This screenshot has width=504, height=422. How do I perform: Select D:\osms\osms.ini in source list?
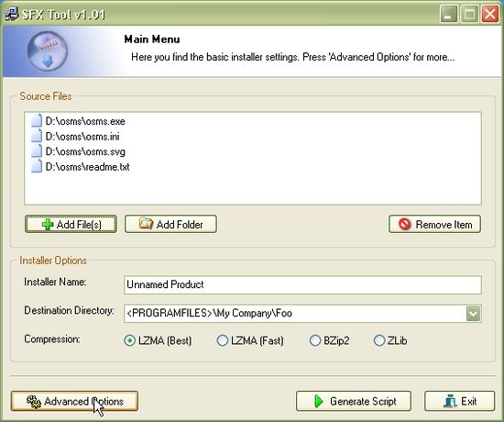[x=82, y=137]
